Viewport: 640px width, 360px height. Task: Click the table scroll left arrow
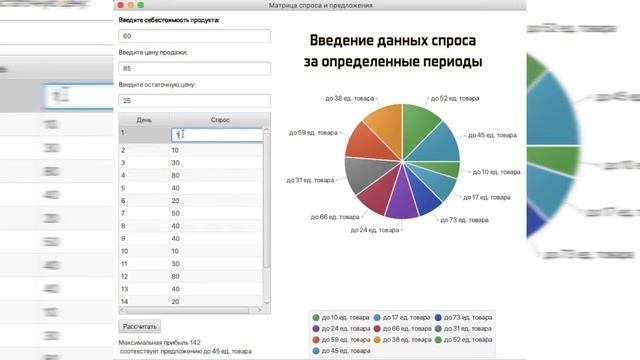(122, 310)
